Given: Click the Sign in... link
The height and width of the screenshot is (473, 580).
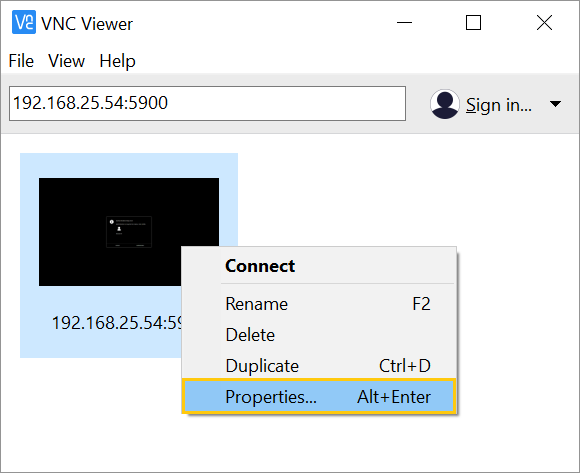Looking at the screenshot, I should (498, 105).
